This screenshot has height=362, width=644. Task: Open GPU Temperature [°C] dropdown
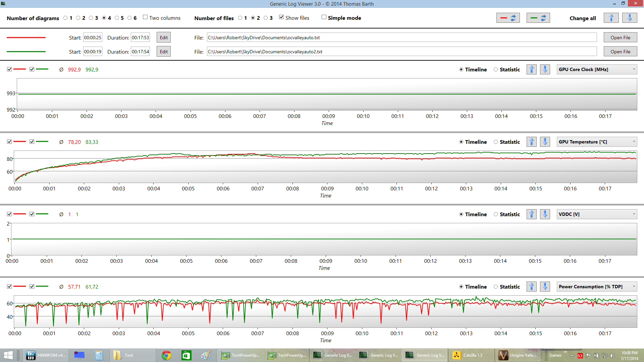tap(597, 142)
